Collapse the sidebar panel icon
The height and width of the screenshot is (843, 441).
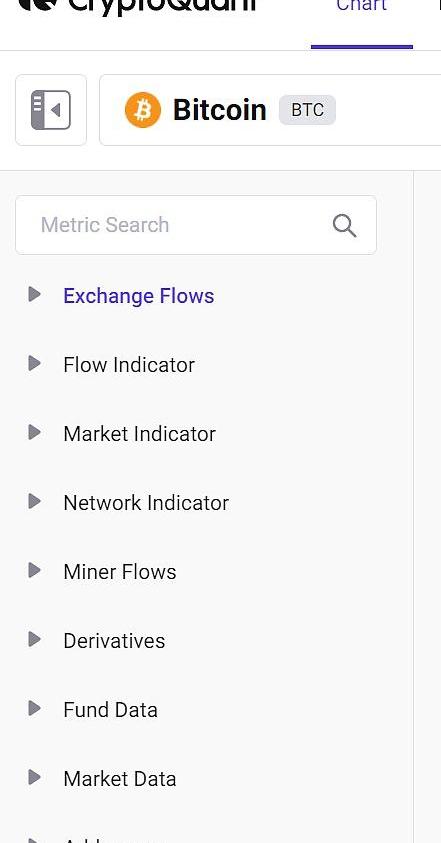(x=51, y=110)
